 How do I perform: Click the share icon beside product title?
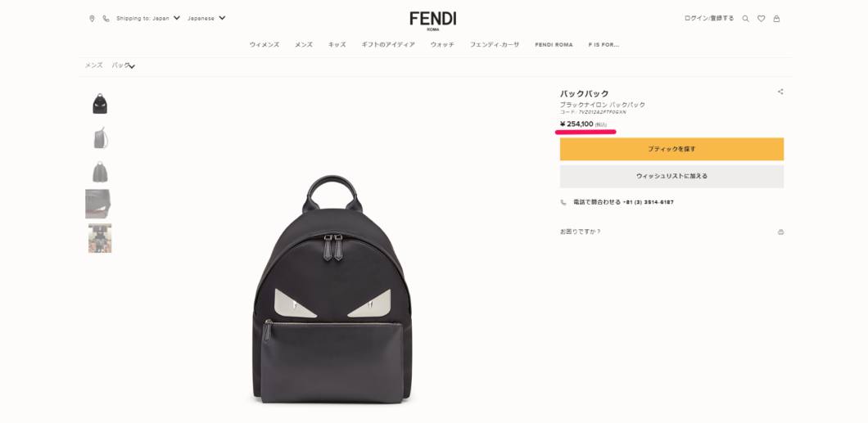(x=780, y=92)
